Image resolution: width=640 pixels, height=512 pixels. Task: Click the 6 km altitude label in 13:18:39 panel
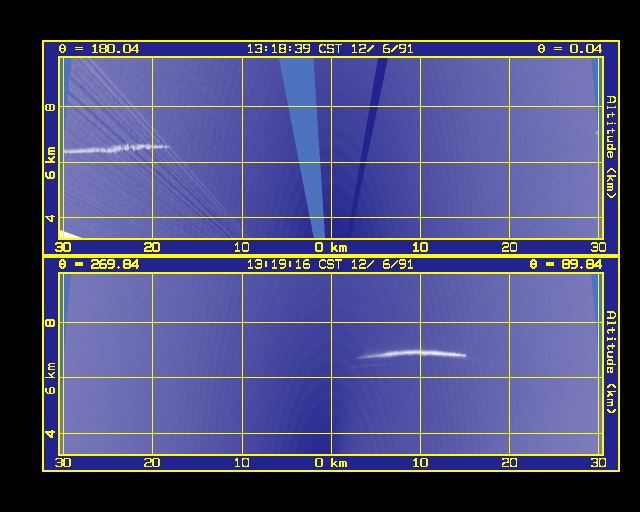pos(50,163)
